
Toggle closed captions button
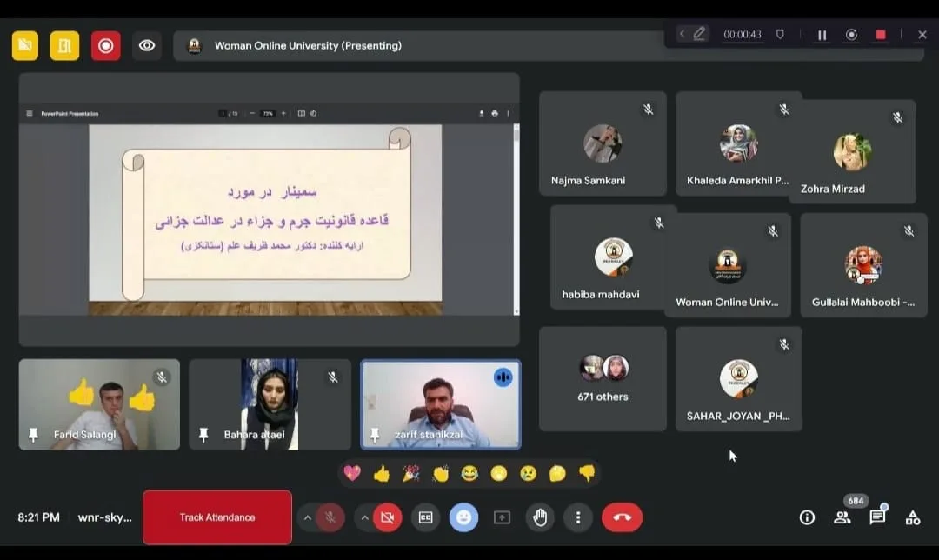coord(425,517)
